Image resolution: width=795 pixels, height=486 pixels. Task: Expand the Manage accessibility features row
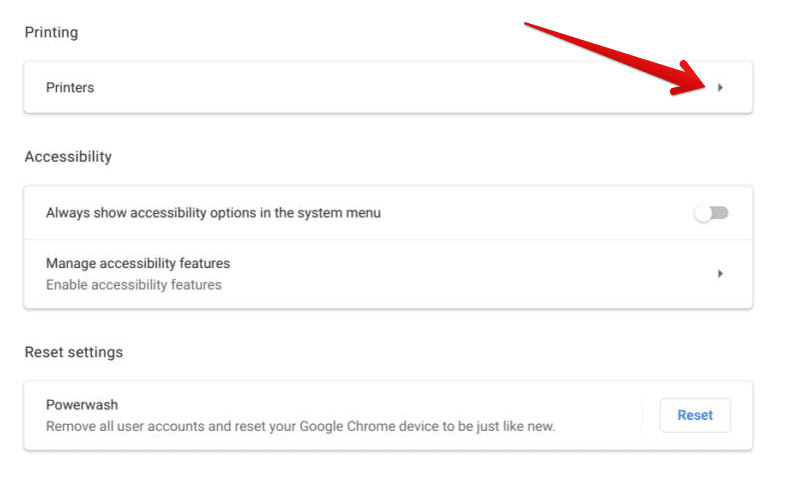point(388,274)
